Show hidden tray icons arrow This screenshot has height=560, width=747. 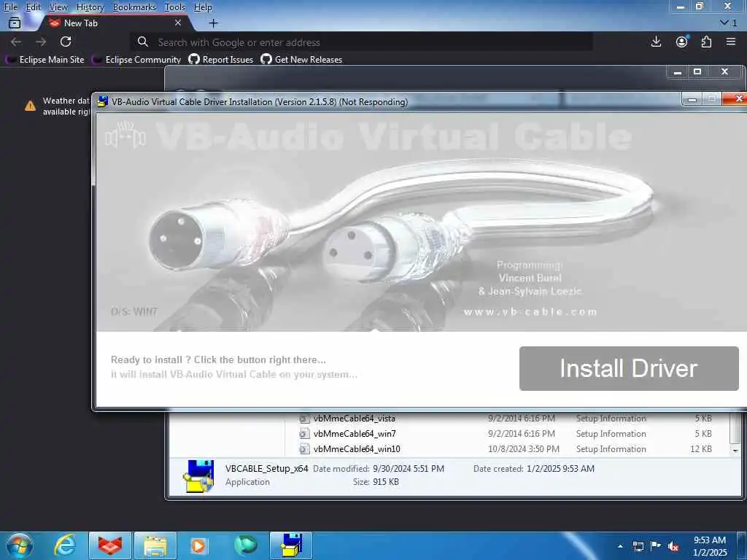tap(620, 546)
